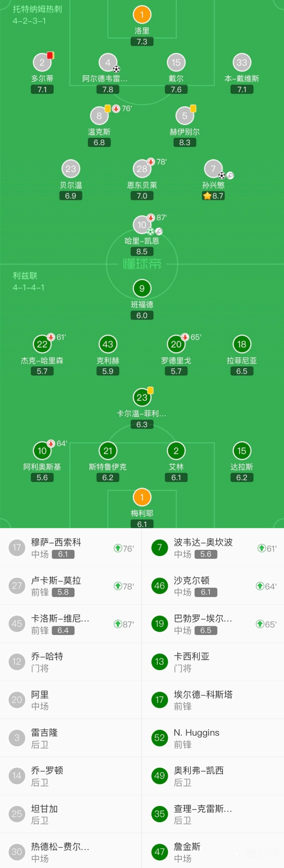Tap the goal ball icon on 阿尔德韦雷尔德
Image resolution: width=284 pixels, height=868 pixels.
[116, 69]
